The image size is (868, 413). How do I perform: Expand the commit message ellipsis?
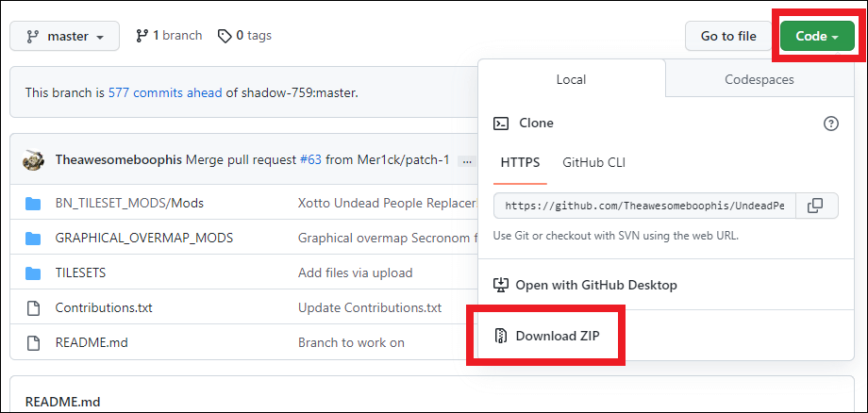[466, 161]
